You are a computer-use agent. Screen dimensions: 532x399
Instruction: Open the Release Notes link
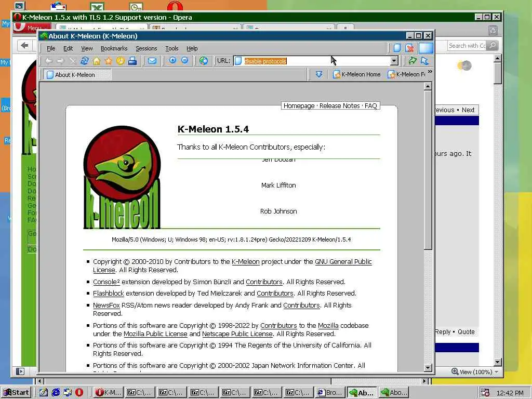coord(339,106)
